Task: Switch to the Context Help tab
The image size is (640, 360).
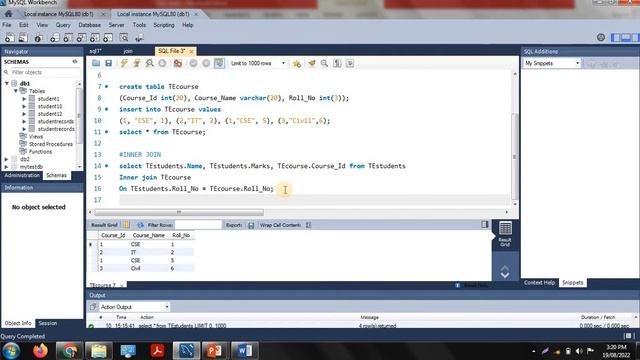Action: [539, 282]
